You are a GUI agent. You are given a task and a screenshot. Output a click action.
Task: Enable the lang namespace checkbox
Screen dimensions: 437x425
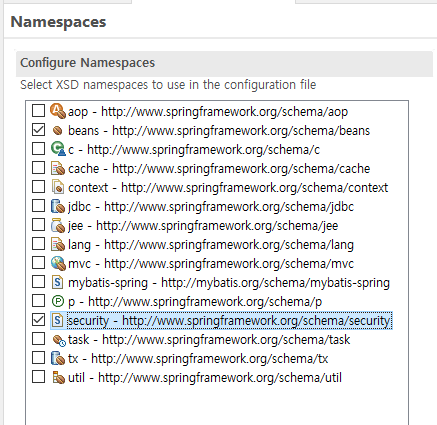[38, 244]
